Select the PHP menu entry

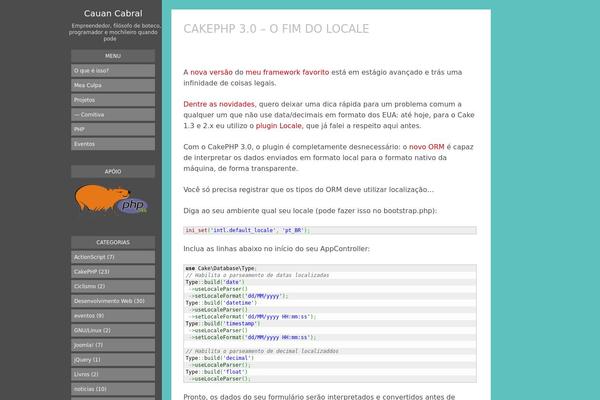pyautogui.click(x=113, y=129)
